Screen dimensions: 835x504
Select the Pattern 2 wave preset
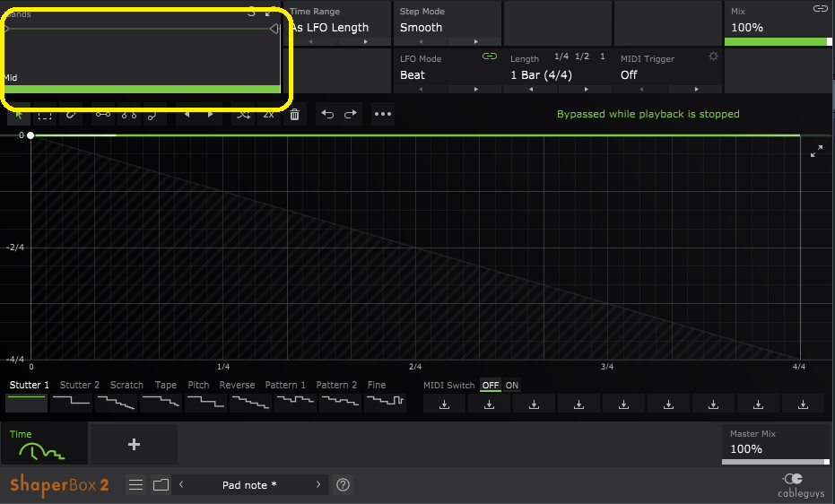coord(340,403)
